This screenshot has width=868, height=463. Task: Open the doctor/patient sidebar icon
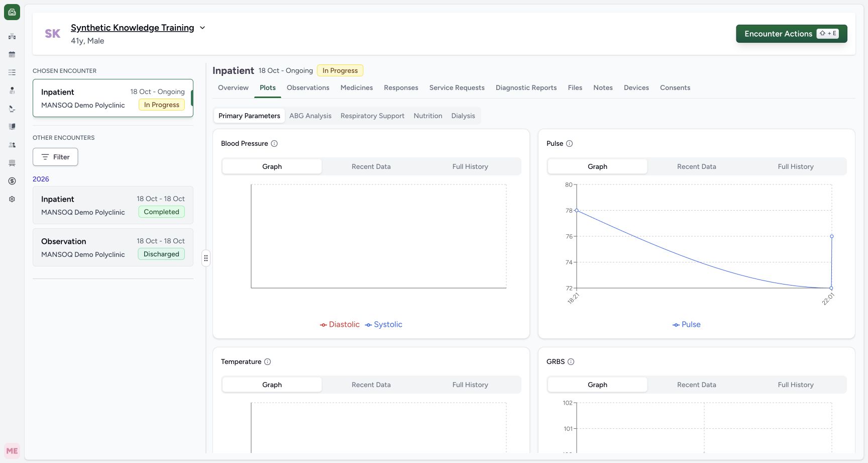coord(12,90)
